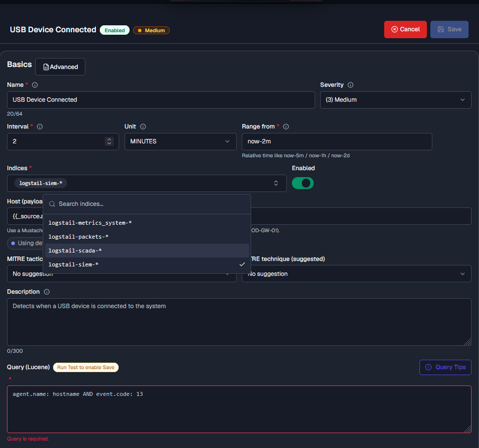Viewport: 479px width, 448px height.
Task: Click the Interval number field
Action: tap(63, 141)
